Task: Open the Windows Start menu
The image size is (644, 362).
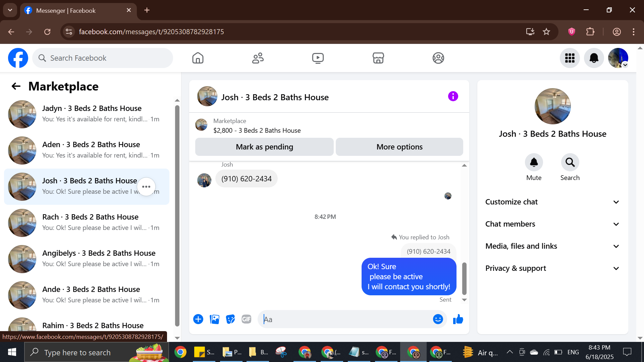Action: click(12, 352)
